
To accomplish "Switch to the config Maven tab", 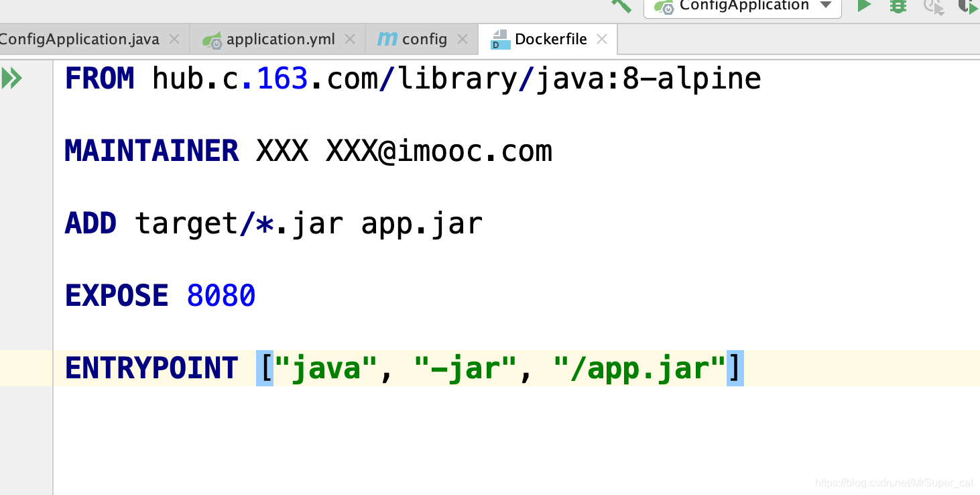I will 423,40.
